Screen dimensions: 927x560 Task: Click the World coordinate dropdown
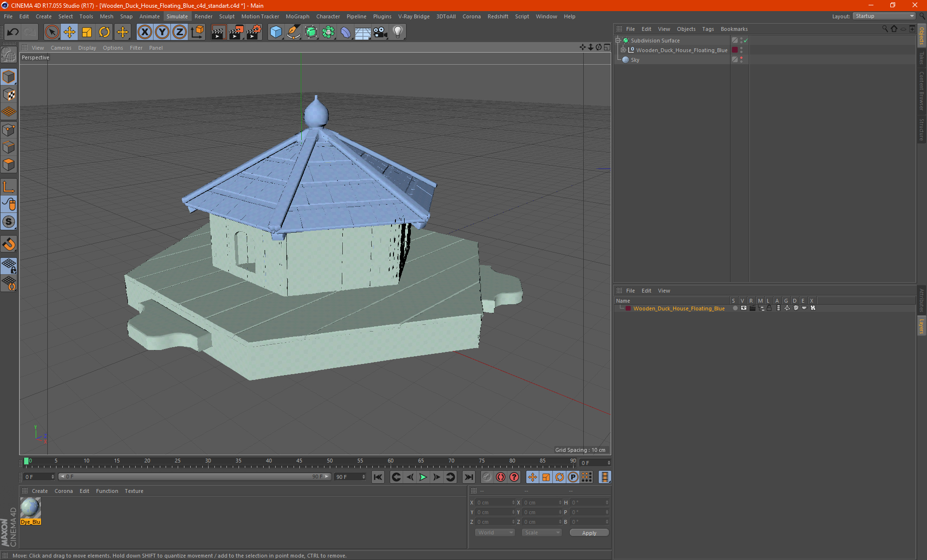[x=493, y=533]
